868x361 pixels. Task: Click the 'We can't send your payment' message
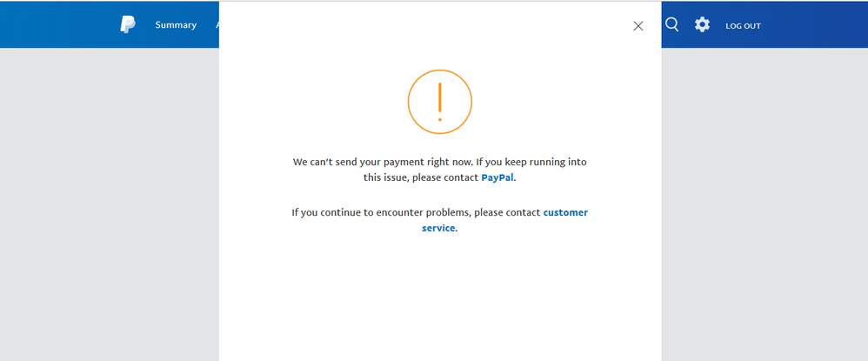(439, 170)
